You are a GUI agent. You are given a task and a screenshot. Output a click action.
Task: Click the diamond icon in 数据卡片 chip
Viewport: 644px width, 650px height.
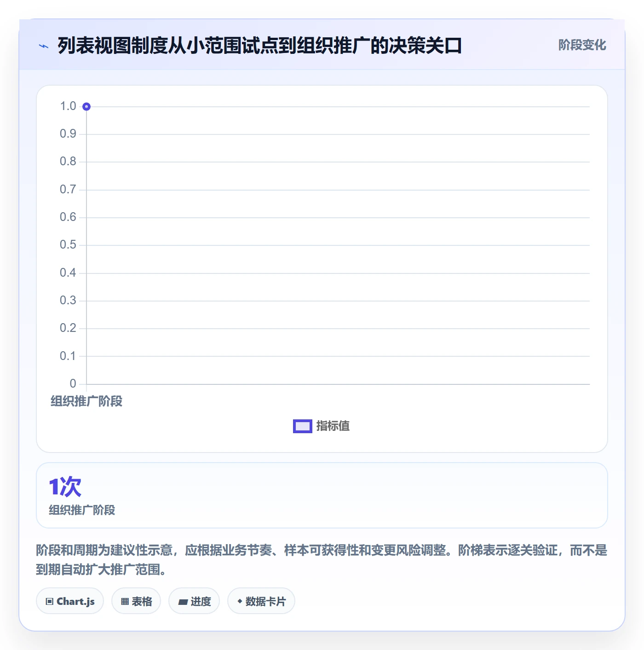(240, 601)
